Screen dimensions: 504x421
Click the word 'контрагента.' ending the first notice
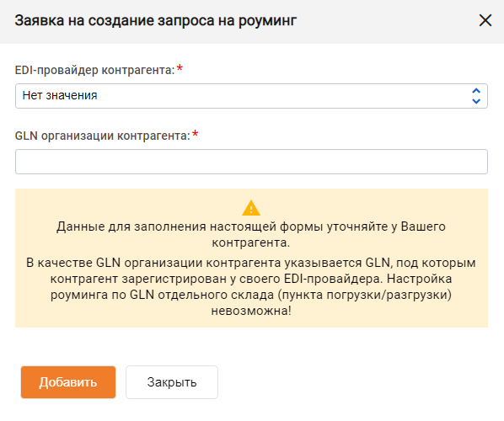coord(251,242)
